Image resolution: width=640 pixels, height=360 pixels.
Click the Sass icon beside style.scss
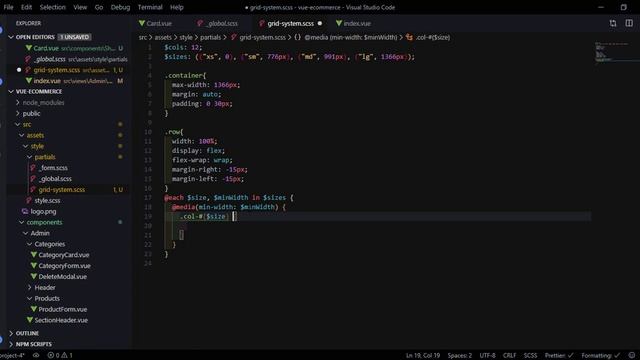click(x=29, y=200)
